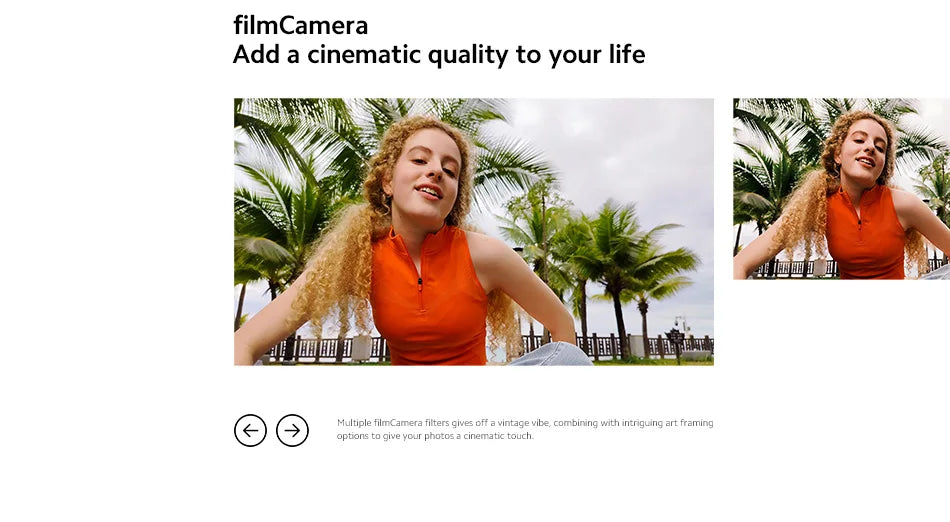Click the filmCamera filters description paragraph

(x=525, y=429)
